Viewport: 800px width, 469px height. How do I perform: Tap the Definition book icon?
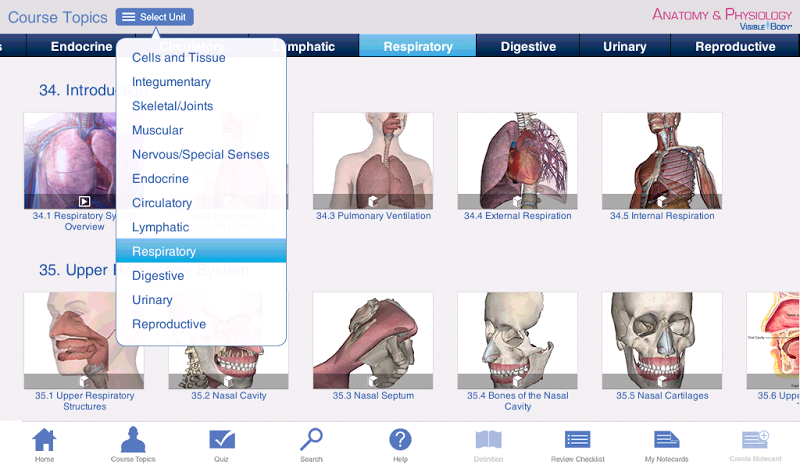(x=488, y=442)
